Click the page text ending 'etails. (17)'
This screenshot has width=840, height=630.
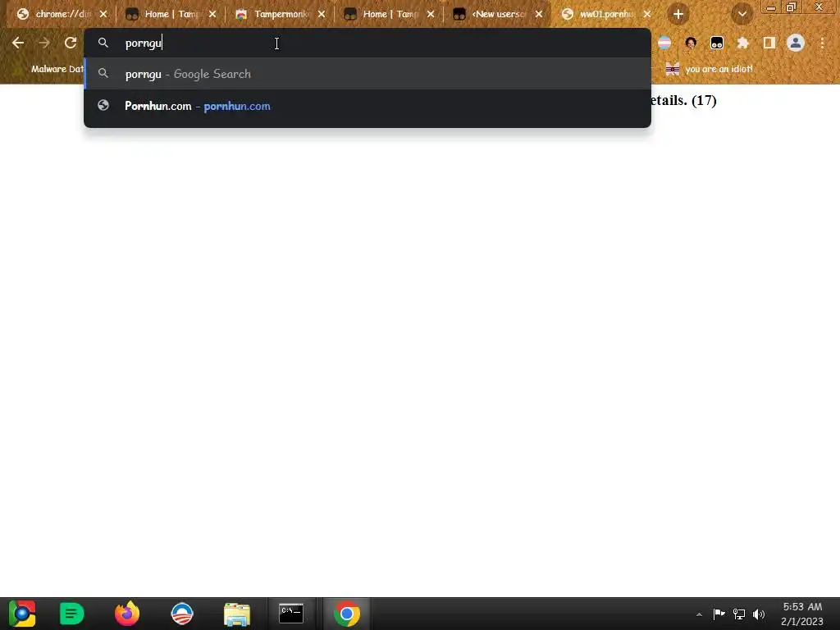(x=683, y=100)
